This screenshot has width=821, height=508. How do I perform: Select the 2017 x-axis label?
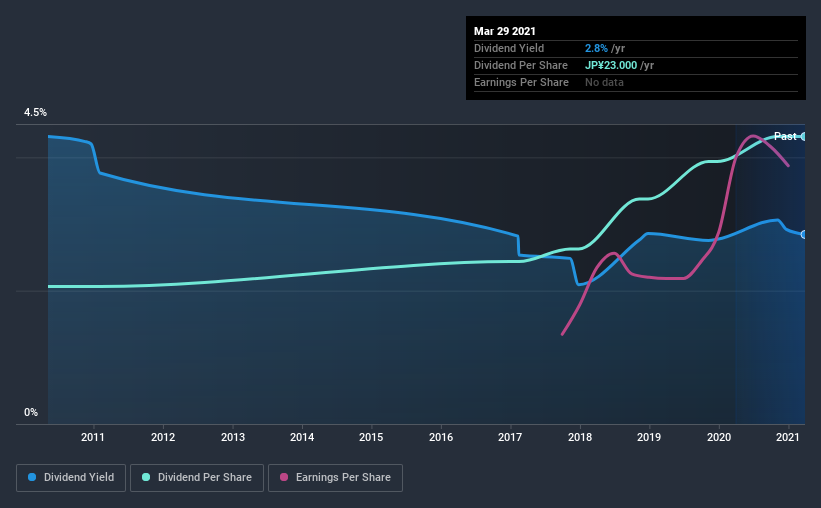pos(510,437)
